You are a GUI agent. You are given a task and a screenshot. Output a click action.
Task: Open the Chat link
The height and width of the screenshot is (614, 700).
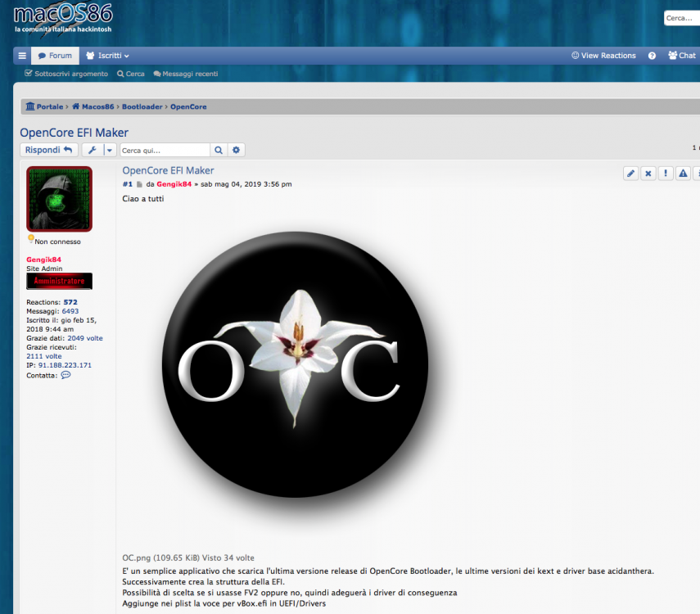coord(682,56)
